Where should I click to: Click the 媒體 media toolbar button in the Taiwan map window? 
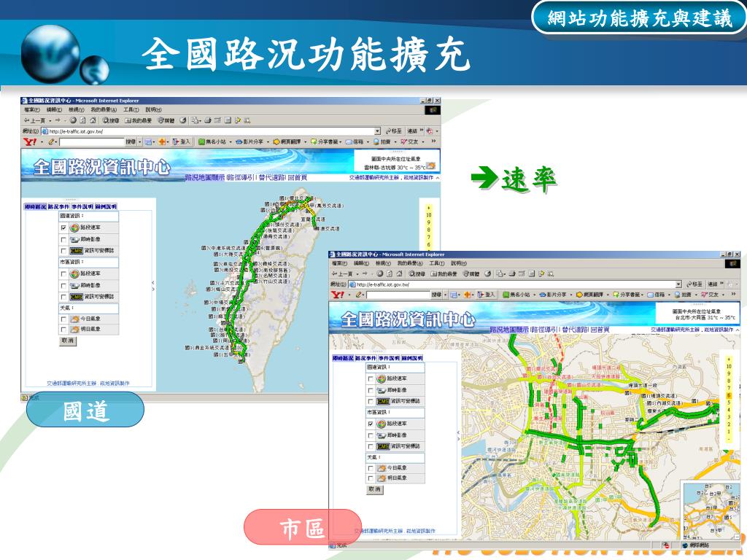[166, 120]
